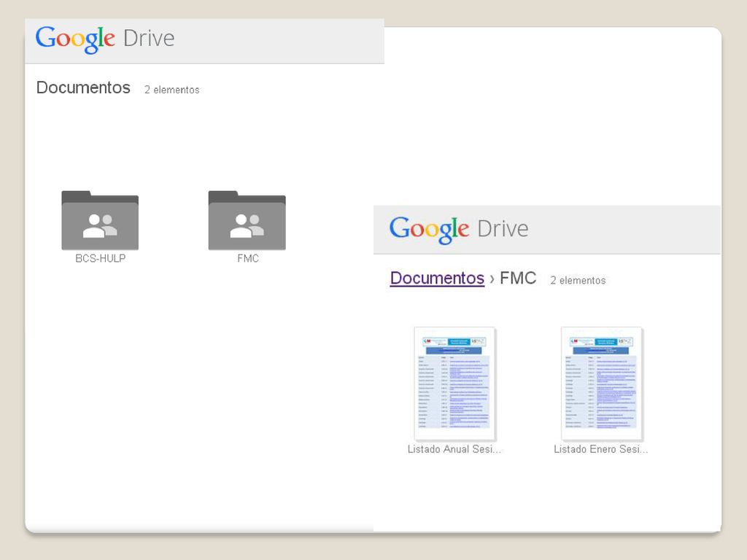The width and height of the screenshot is (747, 560).
Task: Open the FMC shared folder icon
Action: coord(247,220)
